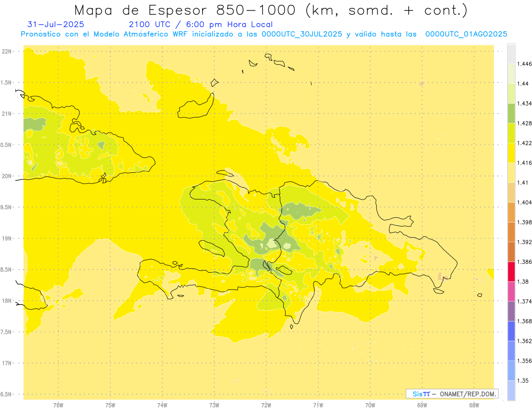The height and width of the screenshot is (411, 532).
Task: Click the colorbar value '1.434'
Action: coord(525,103)
